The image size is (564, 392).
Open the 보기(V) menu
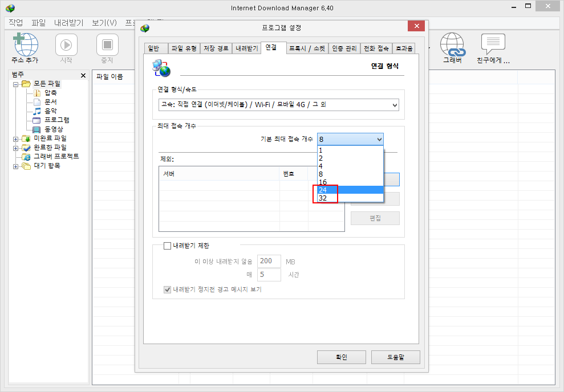pyautogui.click(x=104, y=23)
